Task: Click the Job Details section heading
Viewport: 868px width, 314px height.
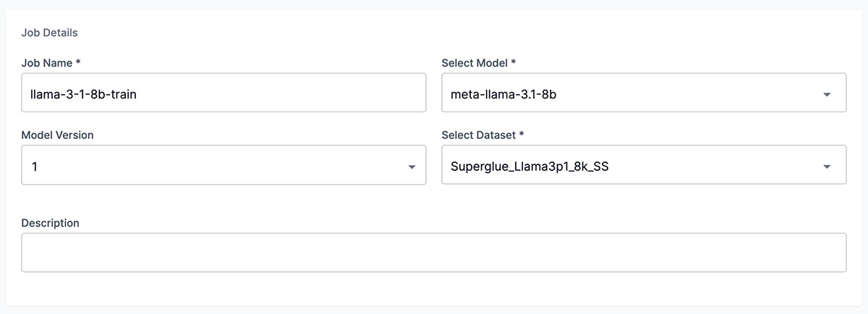Action: pyautogui.click(x=49, y=33)
